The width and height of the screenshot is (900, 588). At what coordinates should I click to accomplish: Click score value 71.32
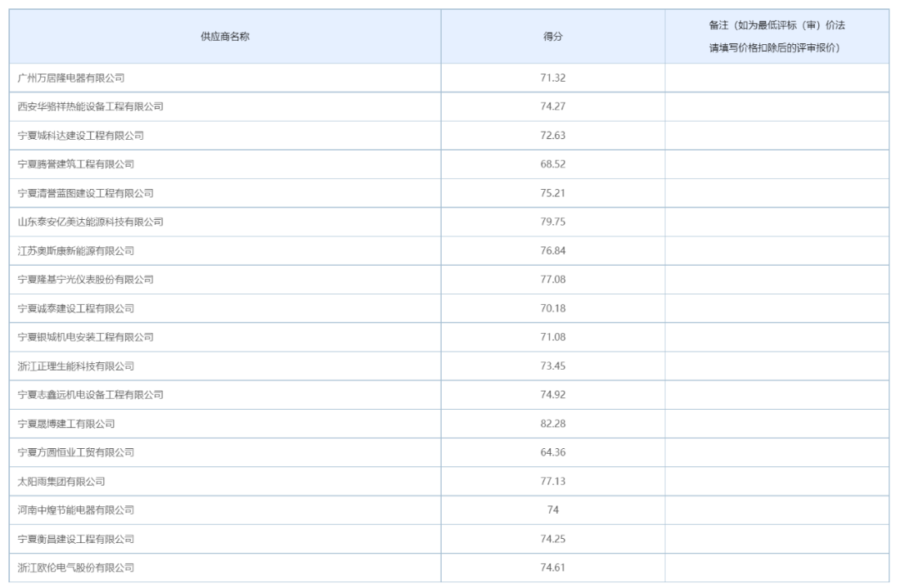pos(552,78)
